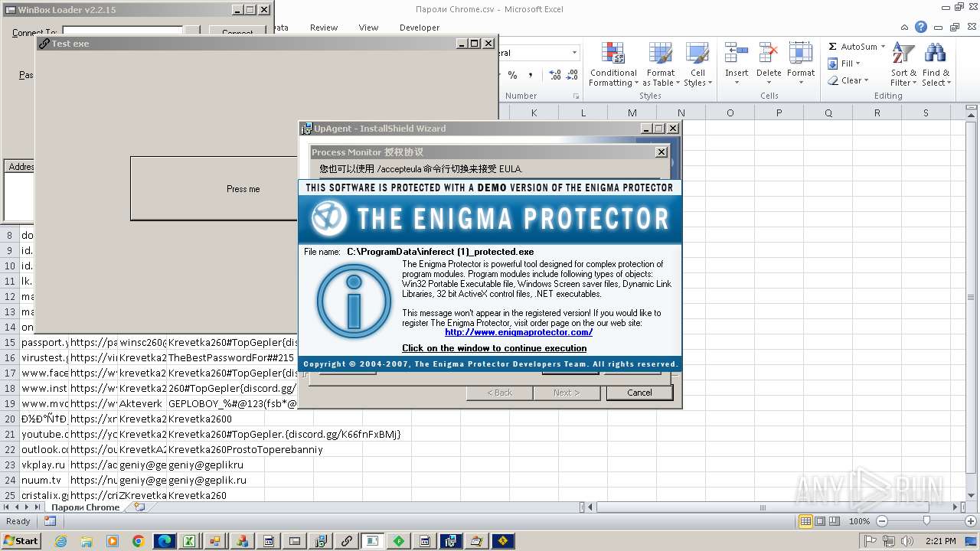
Task: Open the enigmaprotector.com link
Action: coord(518,332)
